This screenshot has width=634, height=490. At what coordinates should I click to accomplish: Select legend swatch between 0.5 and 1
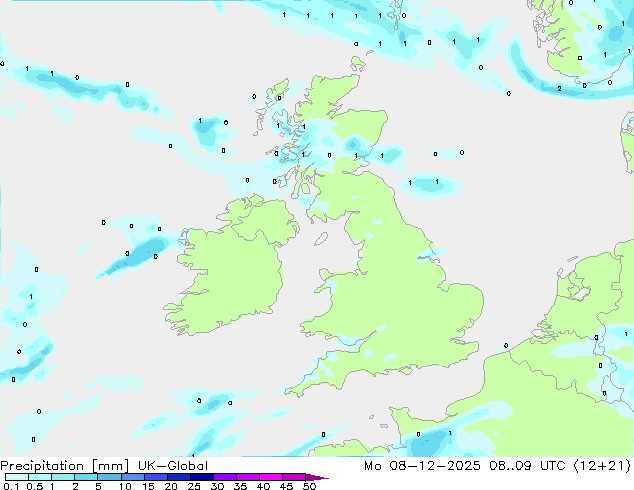pyautogui.click(x=40, y=477)
